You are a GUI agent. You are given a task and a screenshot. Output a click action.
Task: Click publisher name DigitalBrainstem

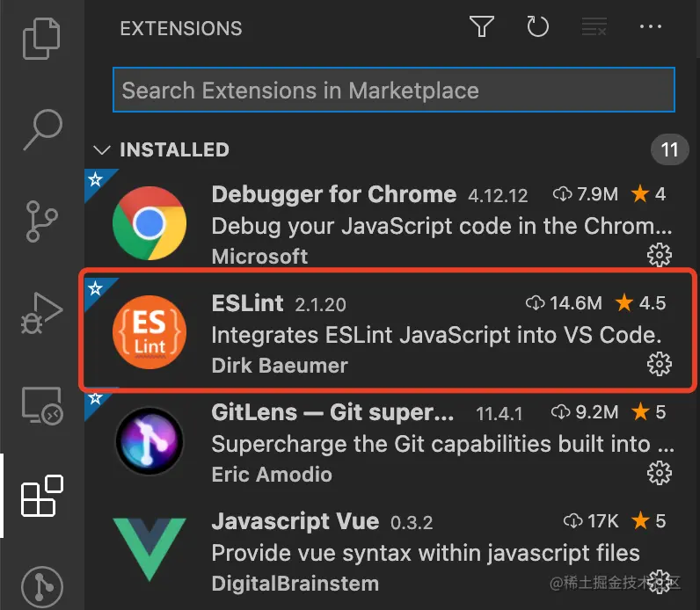click(295, 584)
